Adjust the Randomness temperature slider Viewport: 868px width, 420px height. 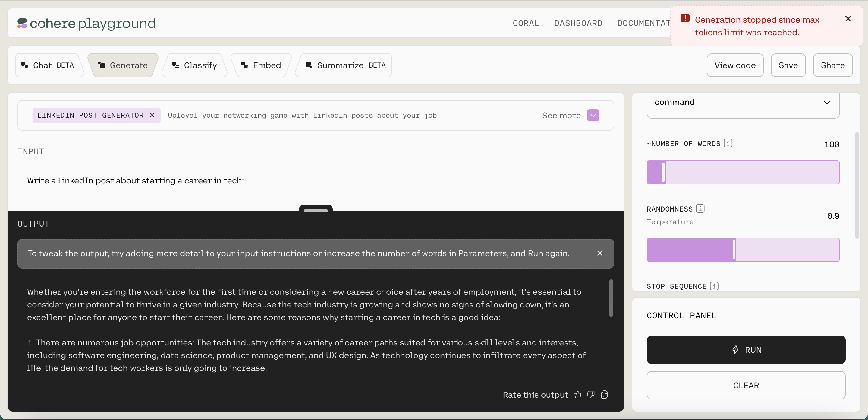pyautogui.click(x=734, y=250)
